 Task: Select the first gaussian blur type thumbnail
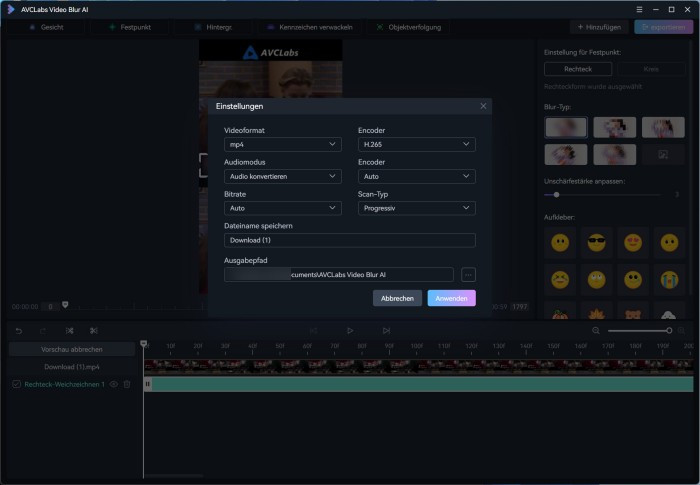566,127
